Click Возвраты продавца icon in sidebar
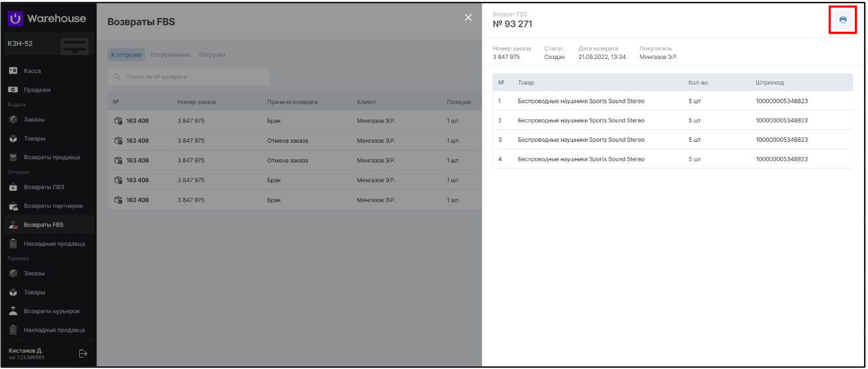 pyautogui.click(x=13, y=157)
